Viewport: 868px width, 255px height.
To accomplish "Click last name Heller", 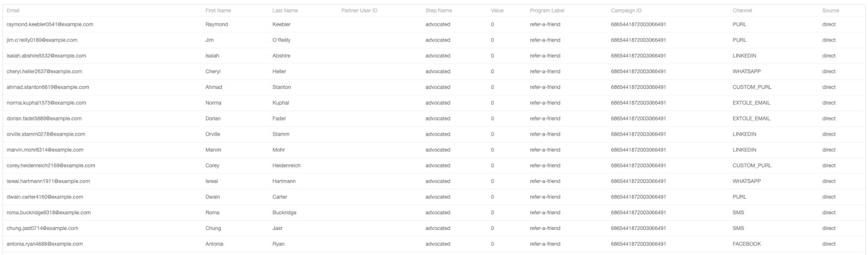I will [279, 72].
